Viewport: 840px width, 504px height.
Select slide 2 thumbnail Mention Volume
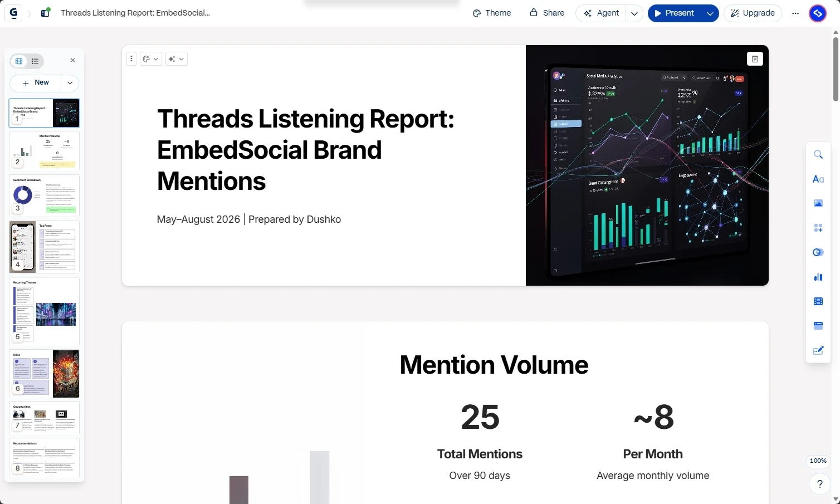tap(45, 150)
